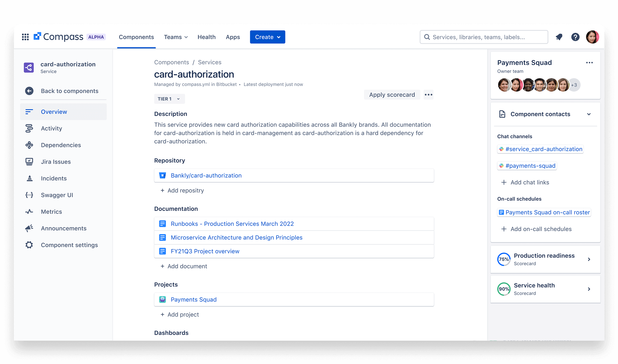
Task: Go to Announcements megaphone item
Action: 64,228
